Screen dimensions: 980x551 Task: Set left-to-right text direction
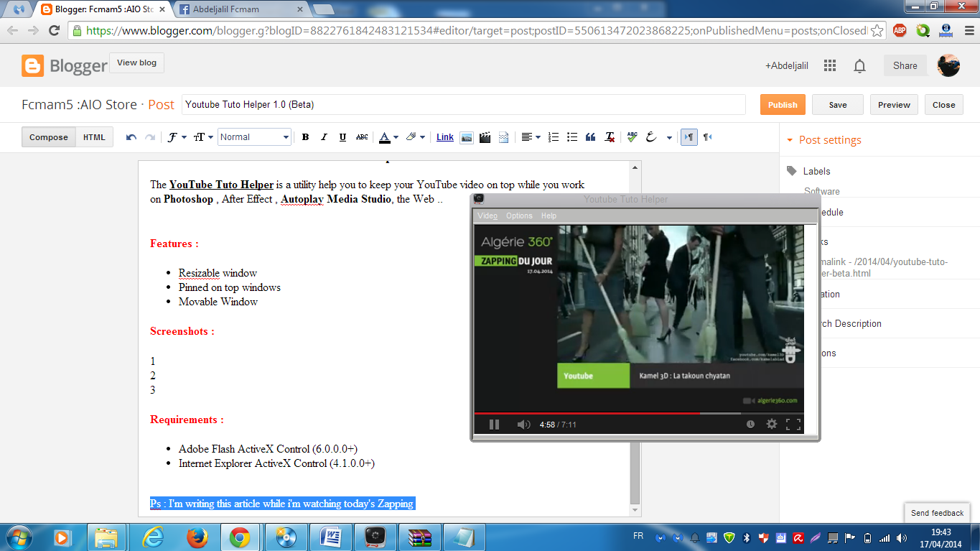coord(689,137)
